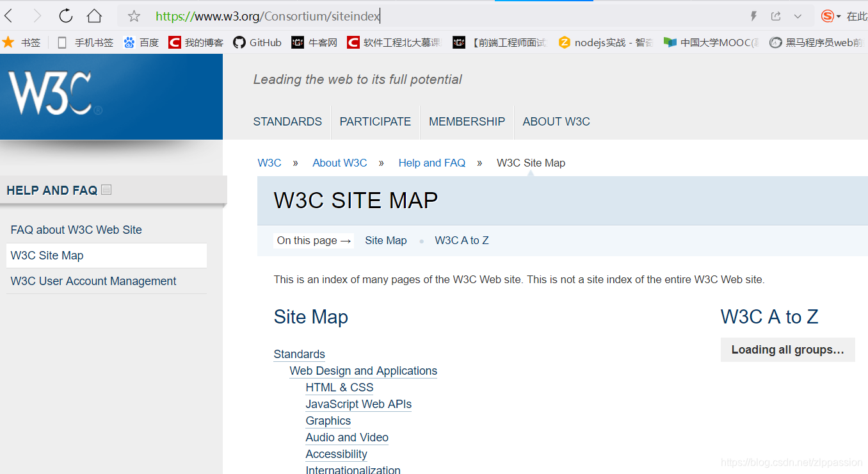Toggle the Help and FAQ sidebar icon
Screen dimensions: 868x474
tap(106, 190)
